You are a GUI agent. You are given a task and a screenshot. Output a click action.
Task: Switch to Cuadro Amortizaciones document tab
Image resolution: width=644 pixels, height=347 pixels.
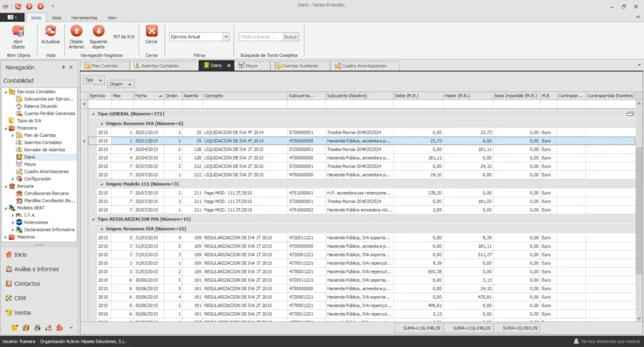coord(364,65)
